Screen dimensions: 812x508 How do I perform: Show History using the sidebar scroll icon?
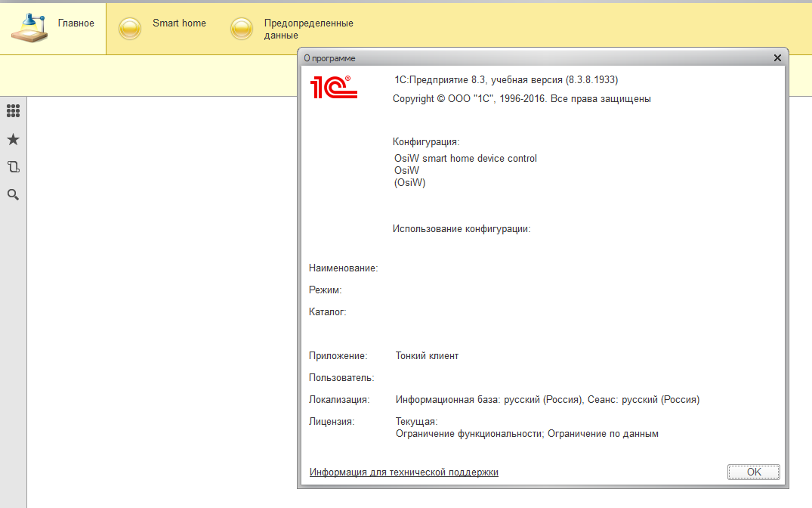click(x=13, y=167)
